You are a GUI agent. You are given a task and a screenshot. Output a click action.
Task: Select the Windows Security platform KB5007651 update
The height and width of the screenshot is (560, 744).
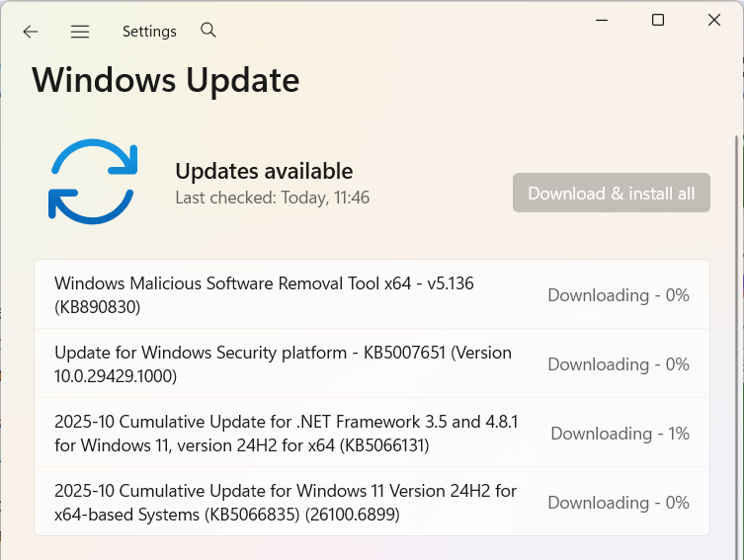[x=283, y=364]
